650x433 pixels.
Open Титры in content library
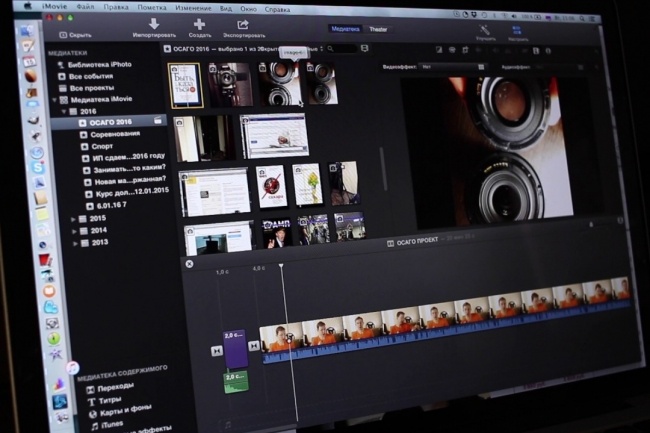pos(110,400)
